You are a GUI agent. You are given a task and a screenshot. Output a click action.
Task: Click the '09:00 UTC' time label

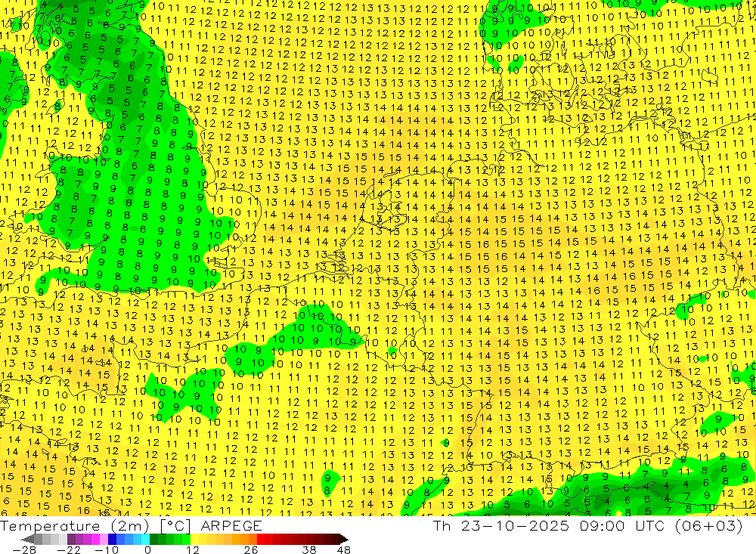622,525
